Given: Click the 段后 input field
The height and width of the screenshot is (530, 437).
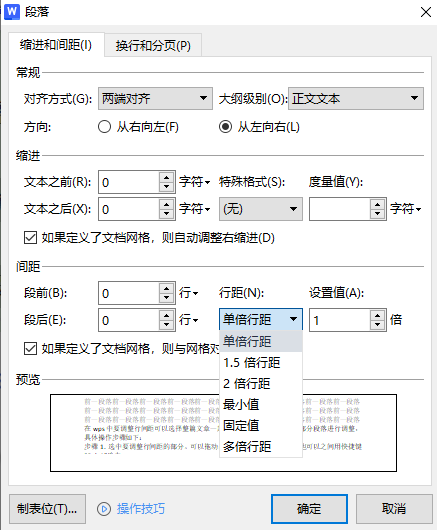Looking at the screenshot, I should point(129,320).
